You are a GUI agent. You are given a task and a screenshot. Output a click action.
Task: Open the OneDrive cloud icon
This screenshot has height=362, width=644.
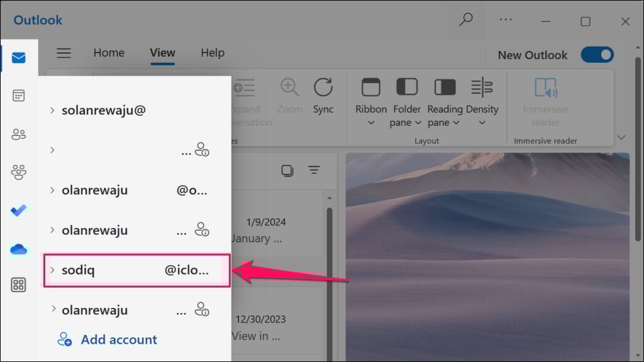(18, 249)
